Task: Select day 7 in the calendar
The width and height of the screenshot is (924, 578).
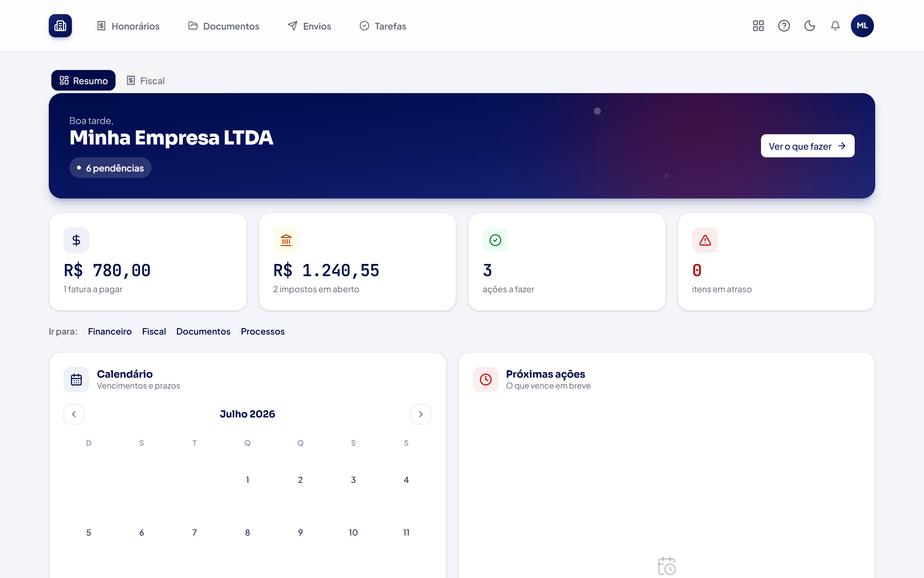Action: pyautogui.click(x=194, y=532)
